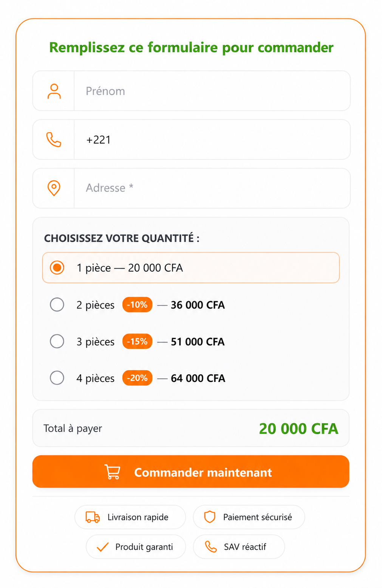Click the person icon beside Prénom
The width and height of the screenshot is (382, 588).
pos(54,91)
